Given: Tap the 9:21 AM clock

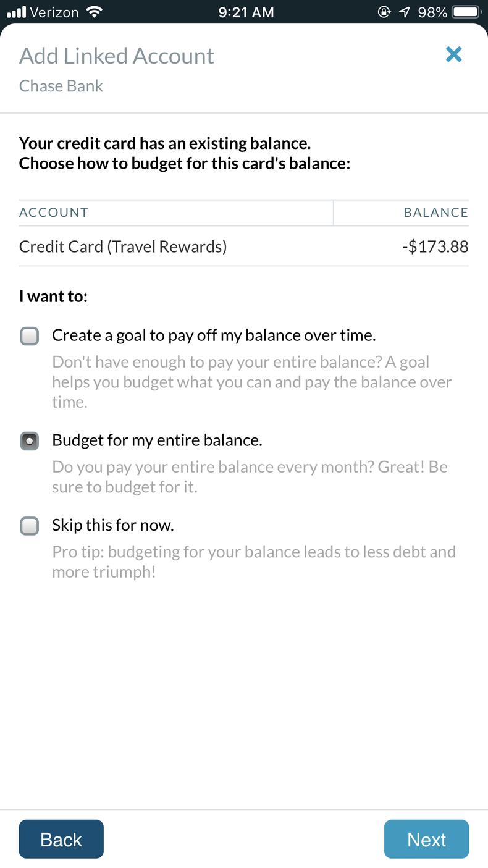Looking at the screenshot, I should click(x=246, y=12).
